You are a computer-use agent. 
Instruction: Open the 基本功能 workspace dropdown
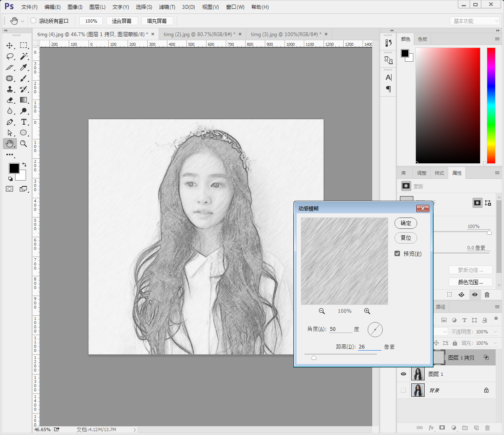tap(475, 21)
